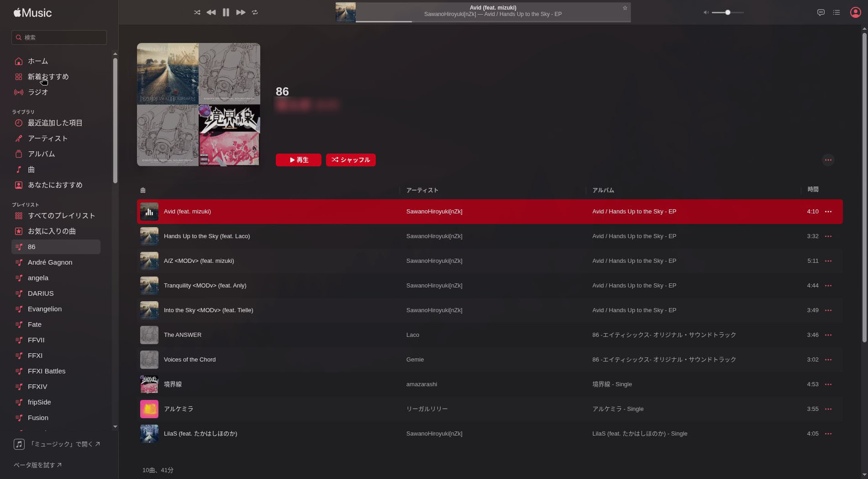Viewport: 868px width, 479px height.
Task: Open ラジオ section in sidebar
Action: [37, 92]
